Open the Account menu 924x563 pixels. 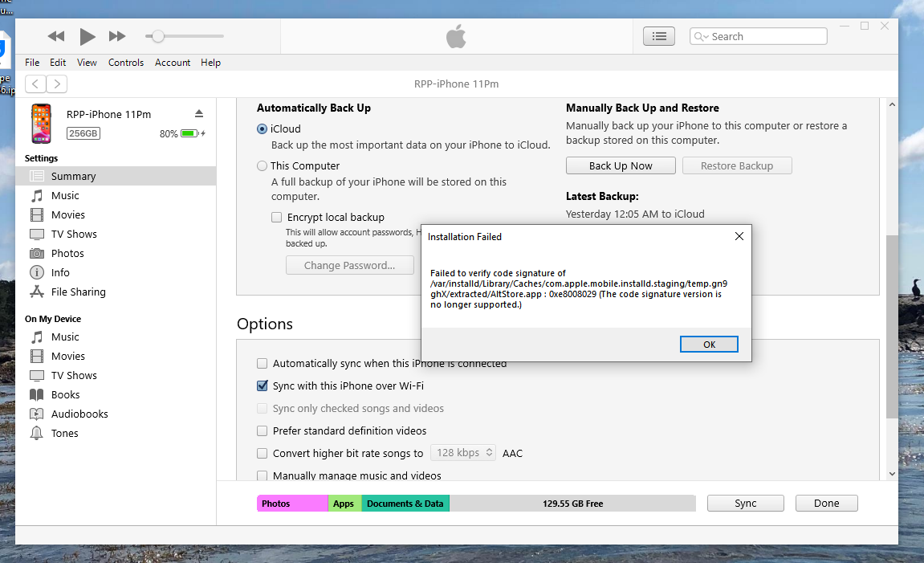click(172, 62)
